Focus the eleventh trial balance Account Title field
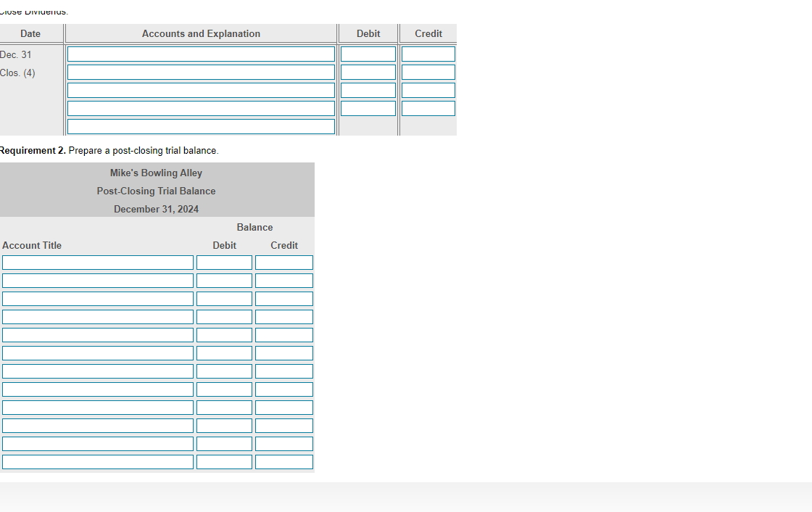This screenshot has width=812, height=512. click(x=98, y=444)
